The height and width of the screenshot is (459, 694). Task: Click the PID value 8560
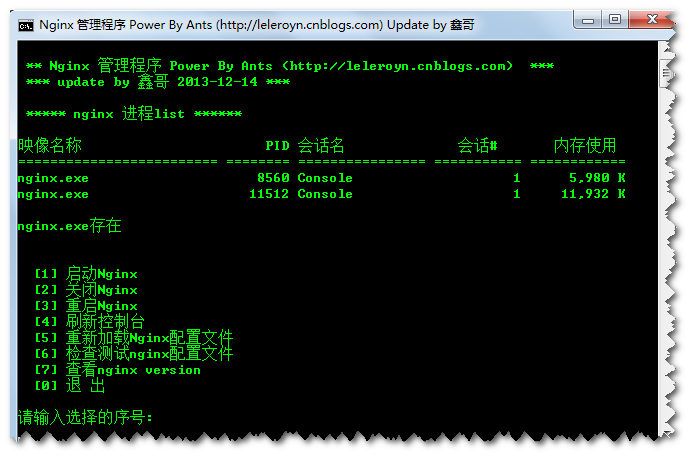273,178
